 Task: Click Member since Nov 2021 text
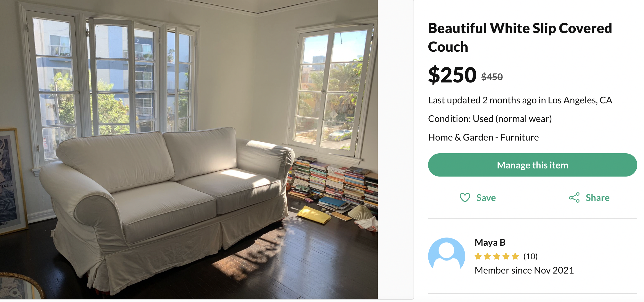[x=524, y=270]
